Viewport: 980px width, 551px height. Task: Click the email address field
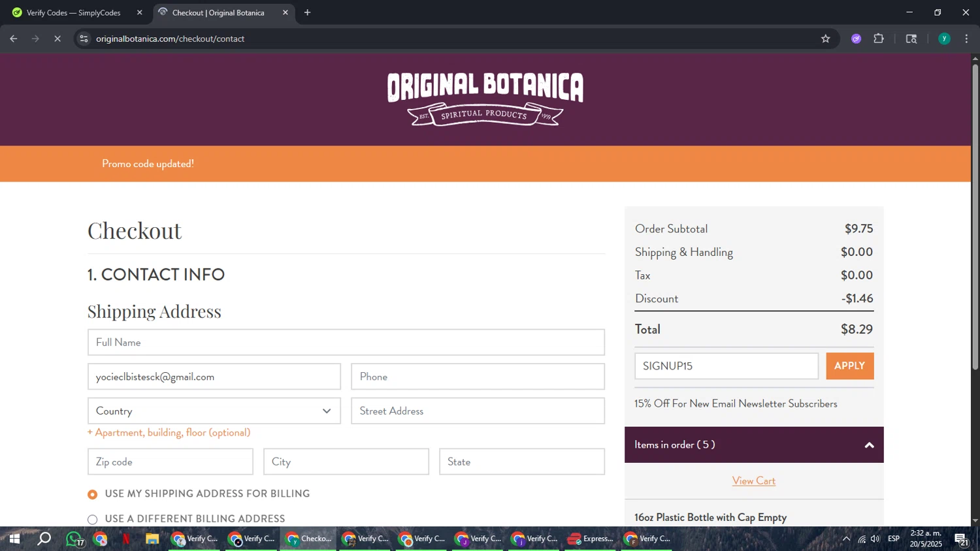click(214, 377)
